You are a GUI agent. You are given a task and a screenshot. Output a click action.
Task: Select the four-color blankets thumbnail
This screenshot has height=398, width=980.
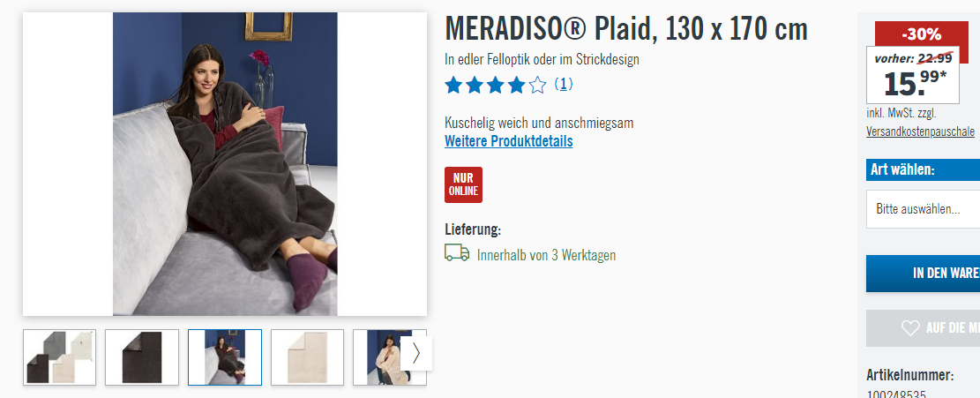pos(59,357)
